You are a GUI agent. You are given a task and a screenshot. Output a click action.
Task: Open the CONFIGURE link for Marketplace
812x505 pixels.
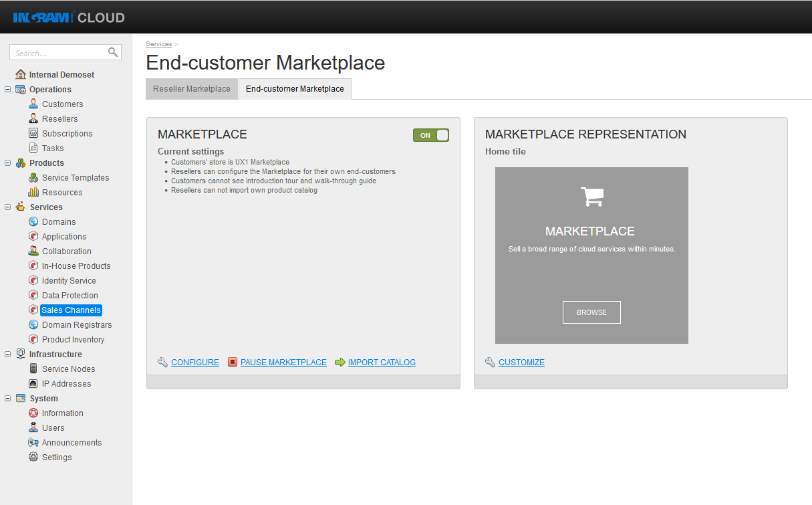click(194, 362)
